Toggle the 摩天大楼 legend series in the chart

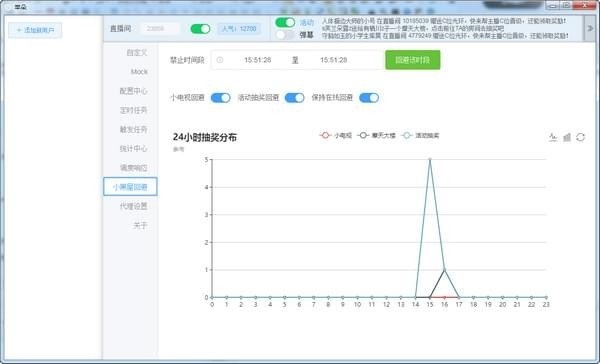[x=376, y=135]
